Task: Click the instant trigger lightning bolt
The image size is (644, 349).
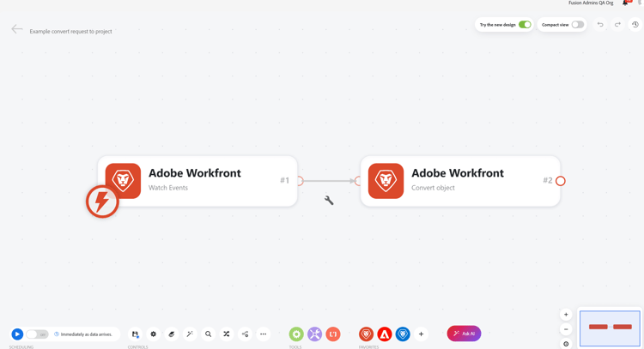Action: pos(102,202)
